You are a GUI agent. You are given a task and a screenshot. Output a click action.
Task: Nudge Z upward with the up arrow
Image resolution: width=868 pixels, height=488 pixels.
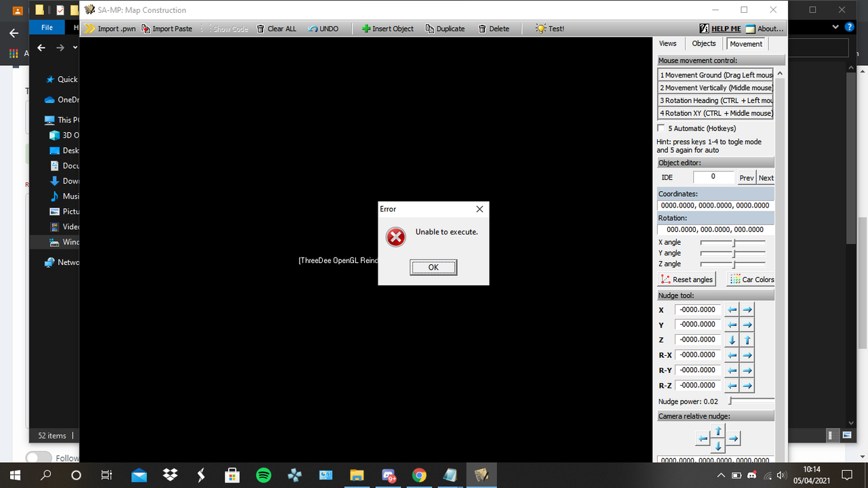click(x=747, y=340)
